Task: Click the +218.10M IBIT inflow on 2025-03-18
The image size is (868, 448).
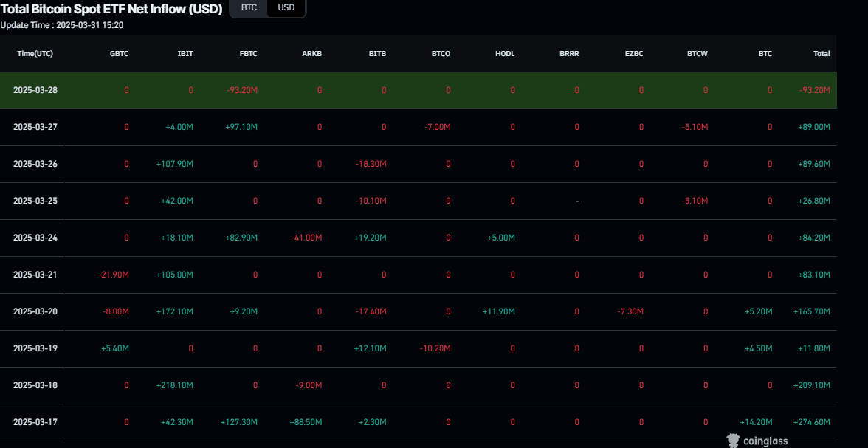Action: [175, 385]
